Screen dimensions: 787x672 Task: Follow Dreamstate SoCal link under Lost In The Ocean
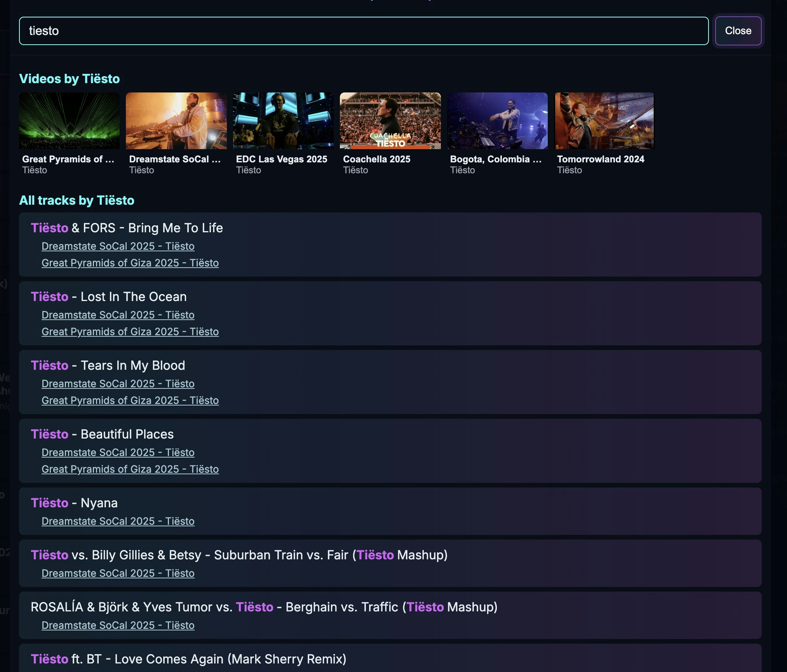tap(118, 315)
